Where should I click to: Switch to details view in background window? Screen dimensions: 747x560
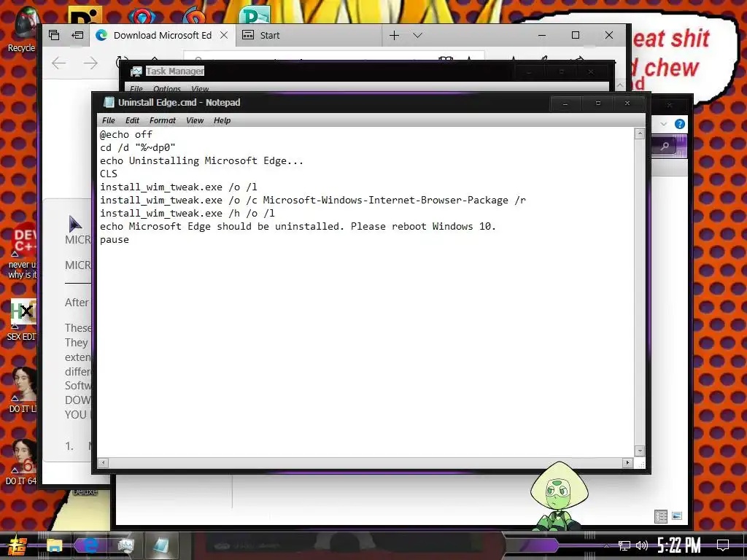click(661, 516)
